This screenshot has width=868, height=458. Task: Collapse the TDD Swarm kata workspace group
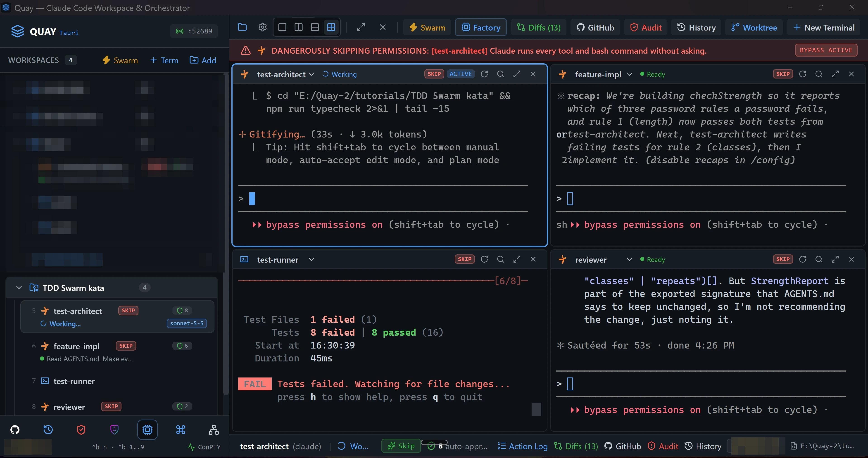[19, 287]
